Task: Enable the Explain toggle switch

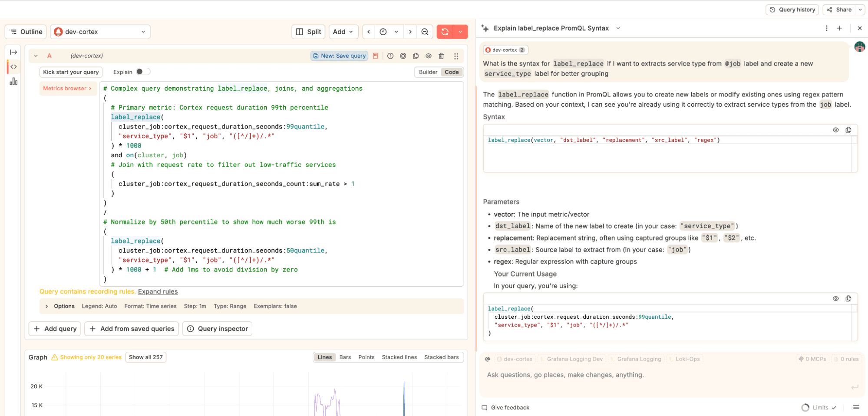Action: (143, 72)
